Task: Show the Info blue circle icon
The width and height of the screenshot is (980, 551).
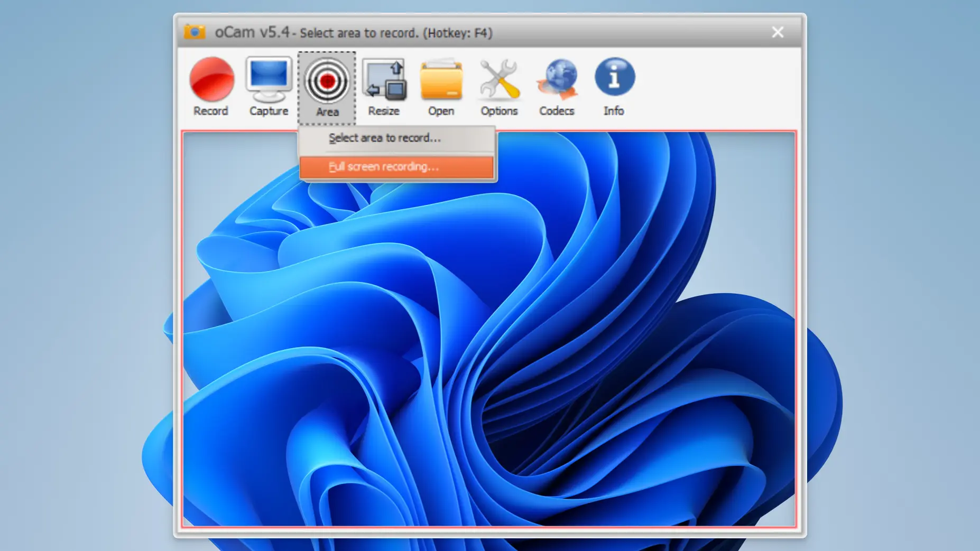Action: pos(614,78)
